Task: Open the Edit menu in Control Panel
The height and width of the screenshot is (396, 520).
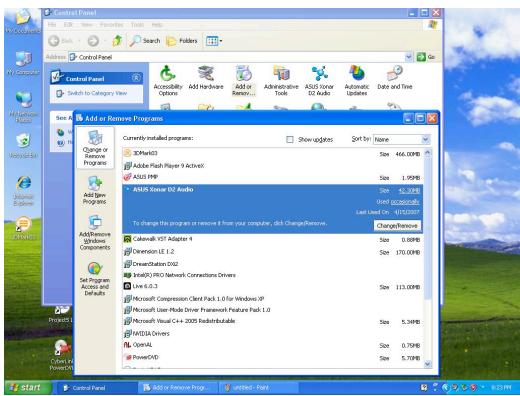Action: (68, 25)
